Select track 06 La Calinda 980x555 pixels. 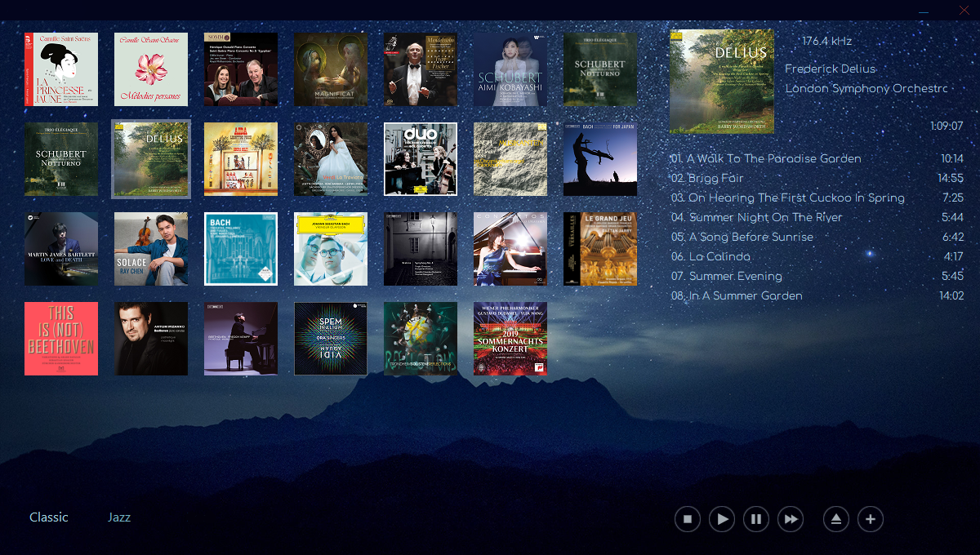click(710, 256)
